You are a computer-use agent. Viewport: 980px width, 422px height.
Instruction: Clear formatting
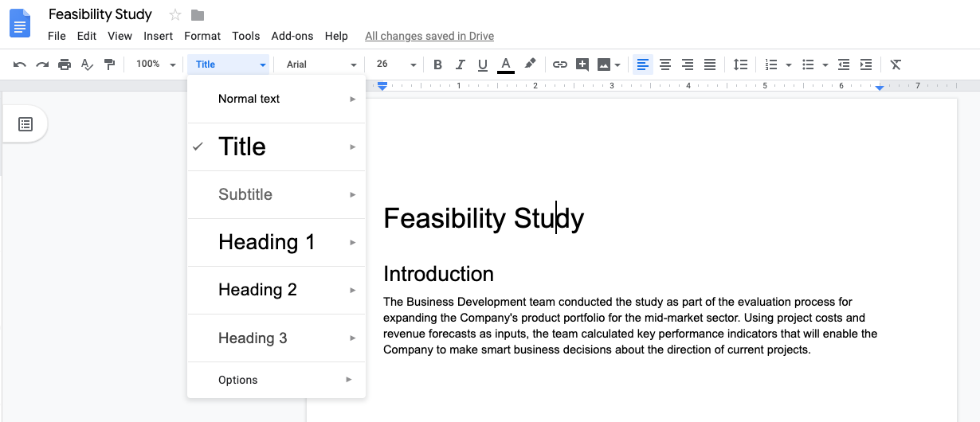[896, 64]
